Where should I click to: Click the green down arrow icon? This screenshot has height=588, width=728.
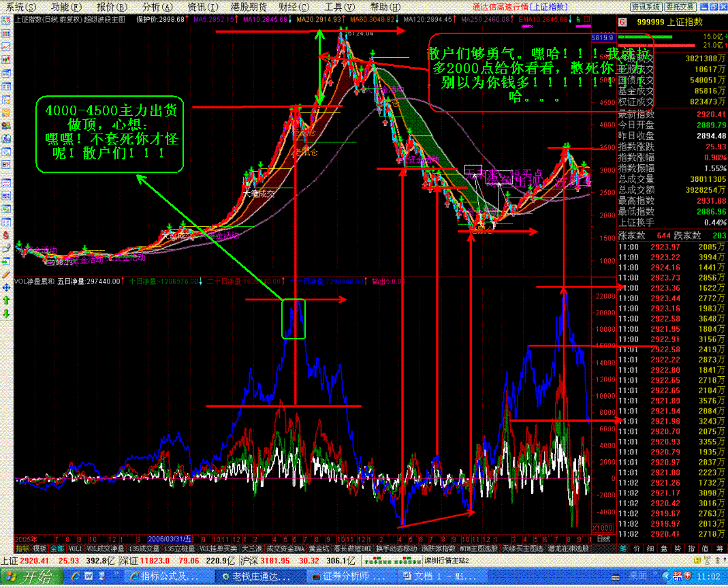6,314
